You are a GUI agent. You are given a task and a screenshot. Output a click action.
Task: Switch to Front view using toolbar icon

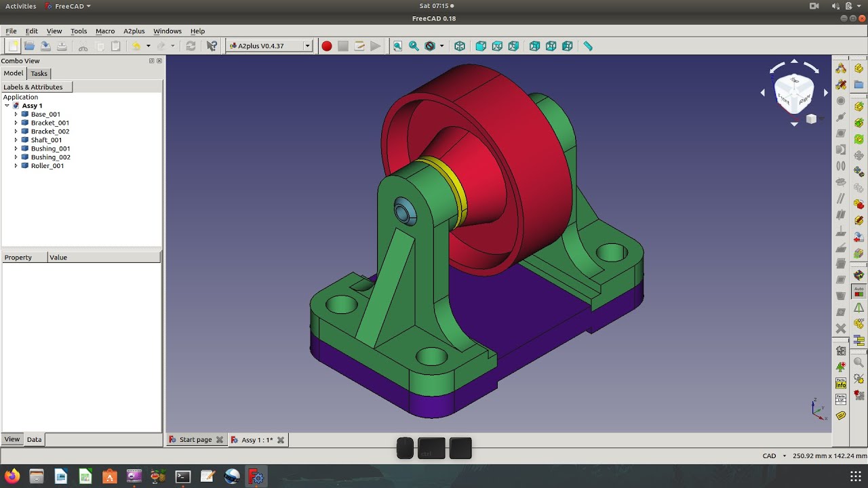click(x=479, y=46)
